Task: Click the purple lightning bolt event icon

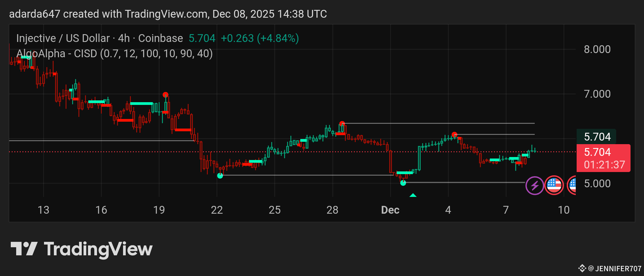Action: (x=535, y=186)
